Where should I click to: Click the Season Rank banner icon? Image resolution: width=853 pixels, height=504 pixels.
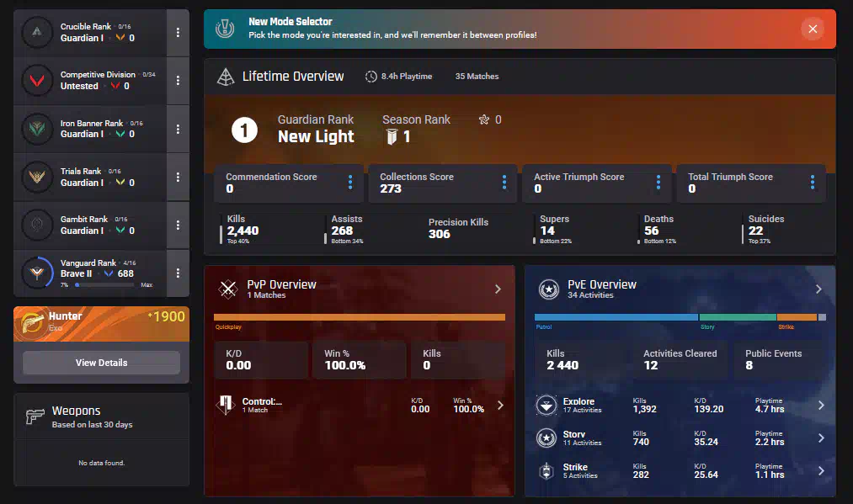coord(392,136)
